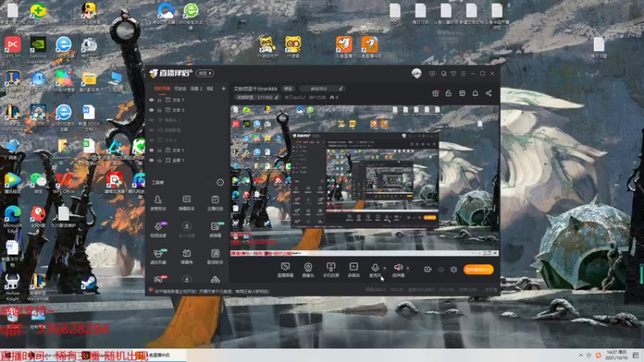Open the Windows notification center icon

(636, 355)
